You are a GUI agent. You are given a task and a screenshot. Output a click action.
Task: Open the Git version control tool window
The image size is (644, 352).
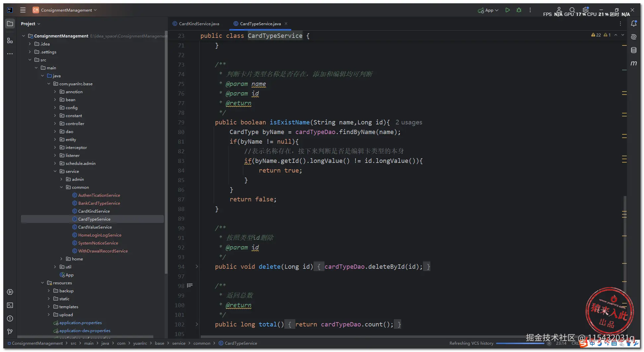(10, 331)
